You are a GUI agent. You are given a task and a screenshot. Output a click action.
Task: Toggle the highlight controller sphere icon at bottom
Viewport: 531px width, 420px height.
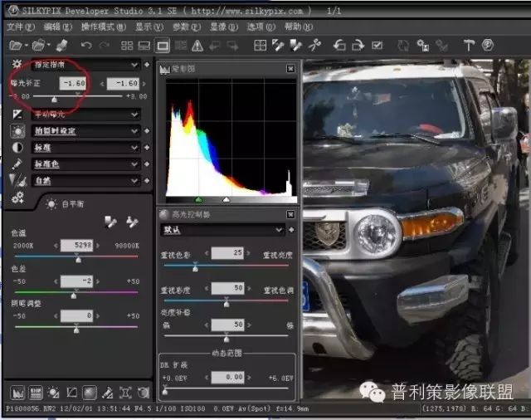(x=90, y=393)
